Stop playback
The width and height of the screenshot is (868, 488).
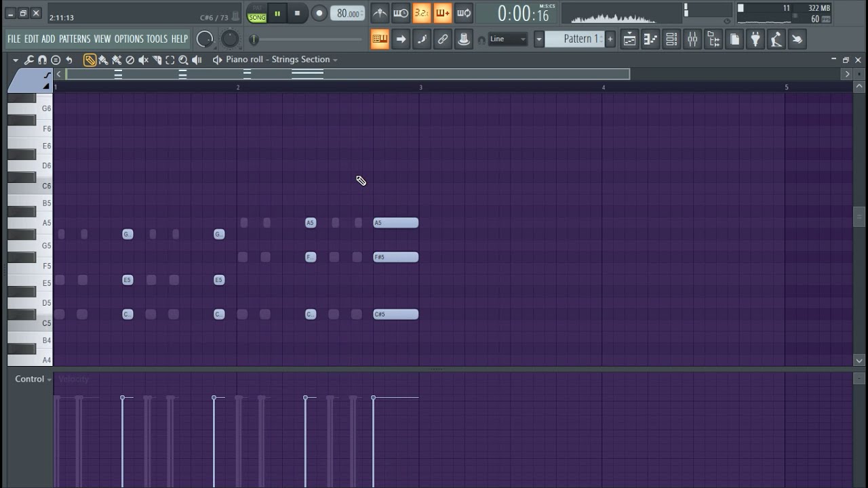pyautogui.click(x=297, y=14)
